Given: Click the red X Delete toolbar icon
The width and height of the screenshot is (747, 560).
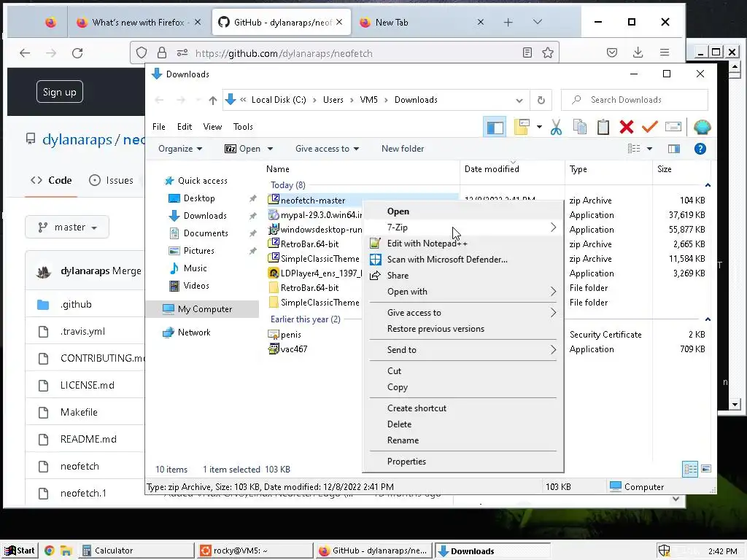Looking at the screenshot, I should pos(627,127).
